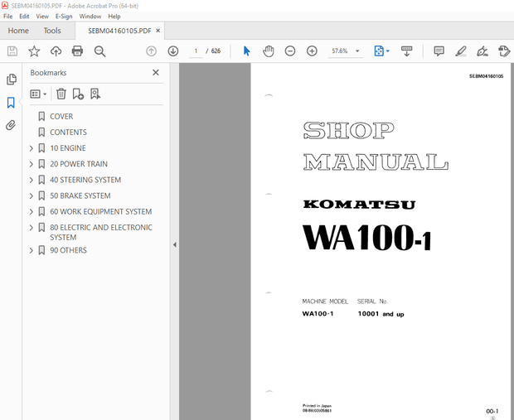Switch to the Tools tab
This screenshot has width=514, height=420.
(52, 31)
